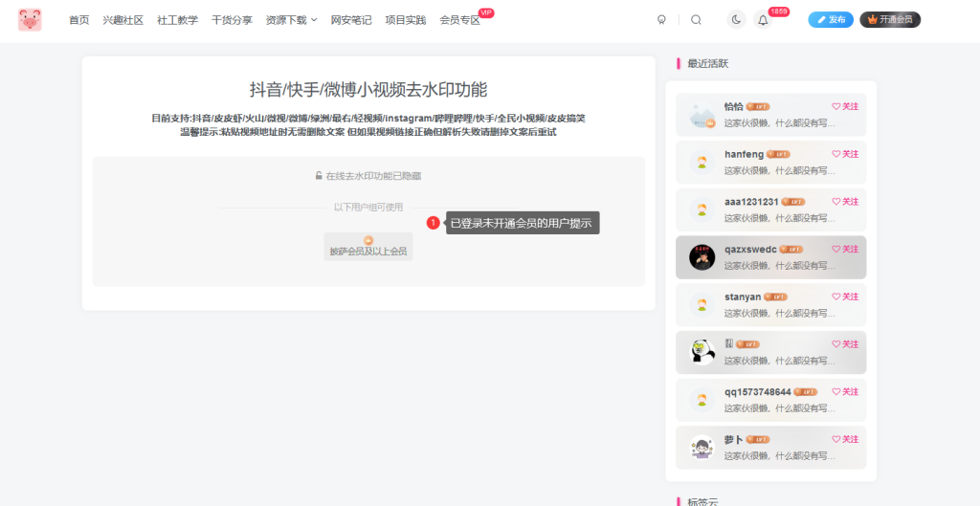Select 干货分享 in navigation
This screenshot has width=980, height=506.
[x=232, y=20]
